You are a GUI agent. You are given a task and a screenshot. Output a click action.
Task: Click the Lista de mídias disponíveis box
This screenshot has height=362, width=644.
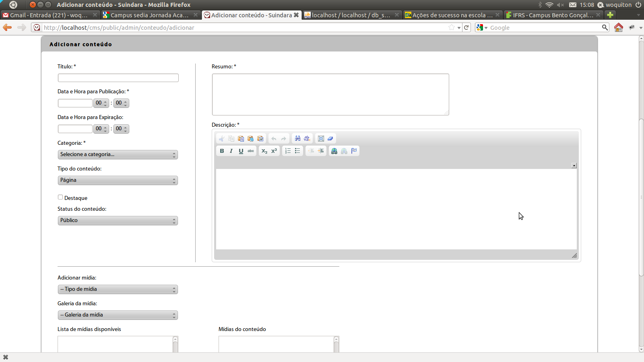click(118, 344)
